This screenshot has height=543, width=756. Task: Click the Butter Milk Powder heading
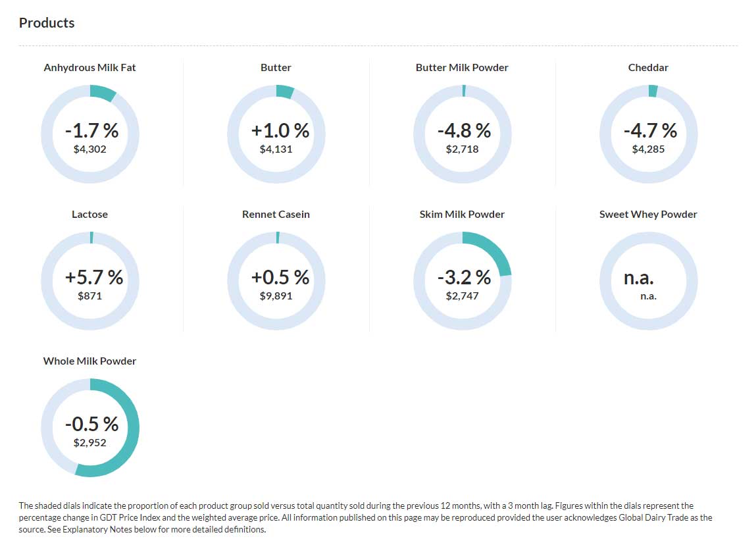[462, 67]
